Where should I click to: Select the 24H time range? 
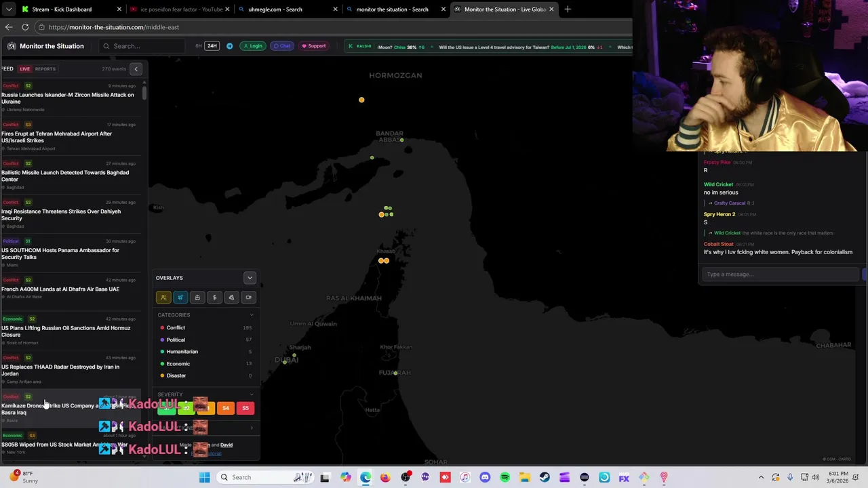pyautogui.click(x=212, y=46)
